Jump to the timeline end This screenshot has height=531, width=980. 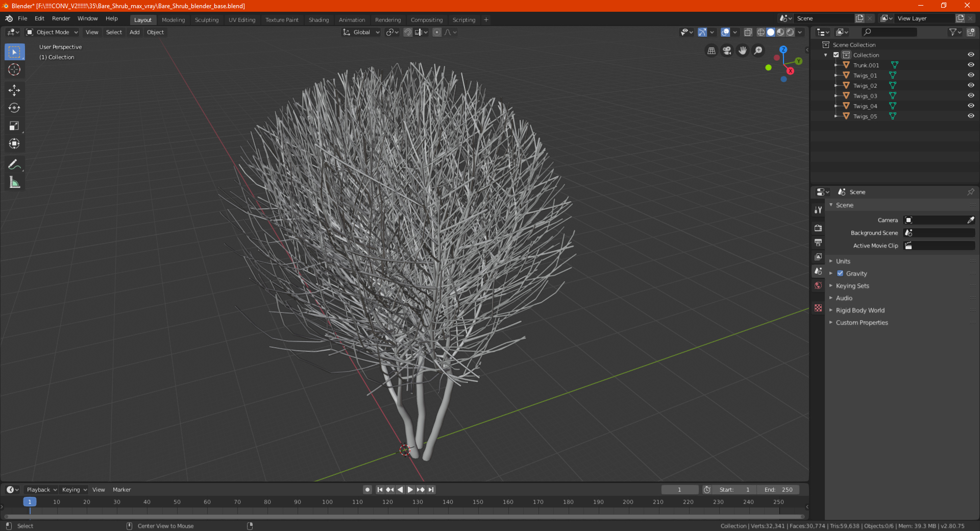tap(431, 490)
